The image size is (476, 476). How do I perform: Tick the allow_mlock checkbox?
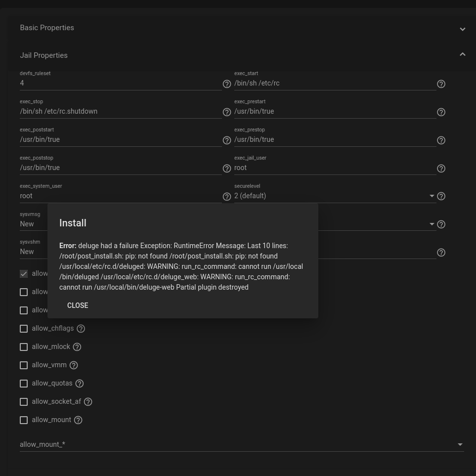(x=24, y=347)
